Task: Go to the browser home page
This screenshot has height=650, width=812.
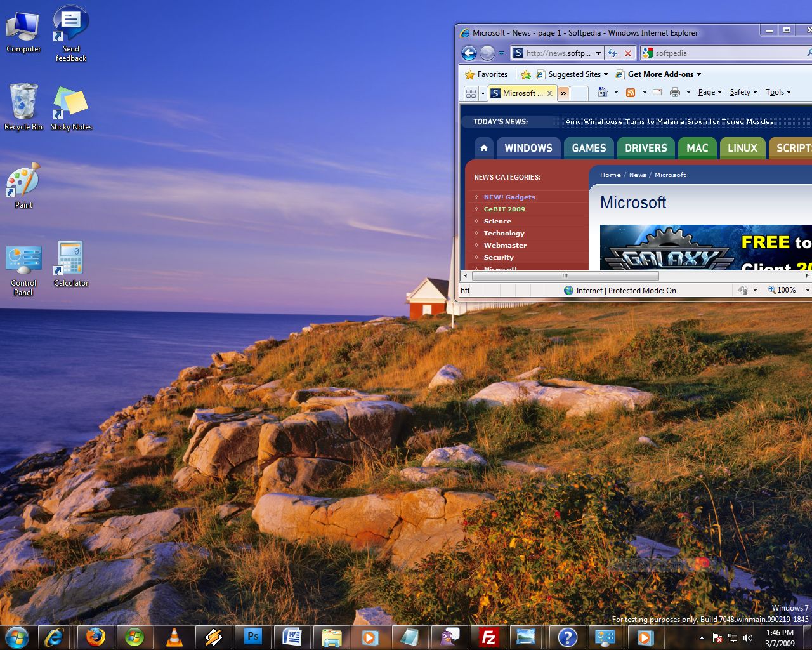Action: point(601,92)
